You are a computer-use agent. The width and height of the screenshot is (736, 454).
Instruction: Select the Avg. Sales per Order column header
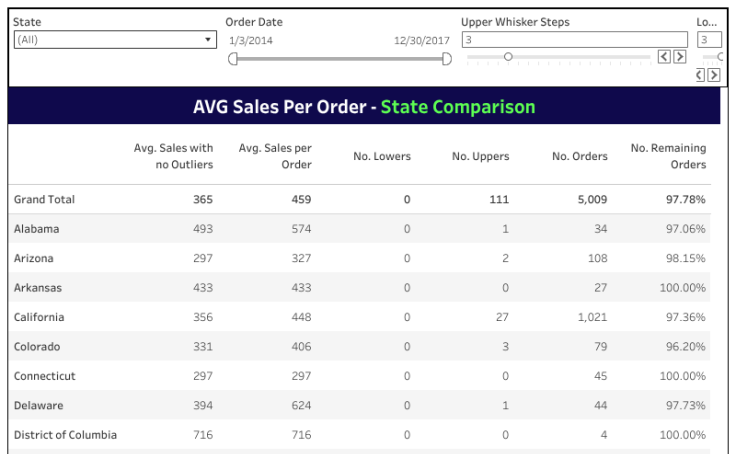(x=275, y=156)
